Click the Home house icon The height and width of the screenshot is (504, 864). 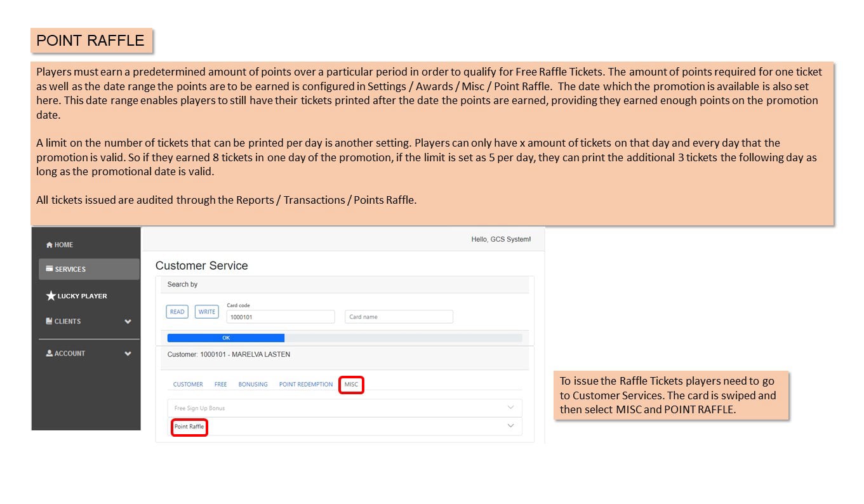[50, 245]
